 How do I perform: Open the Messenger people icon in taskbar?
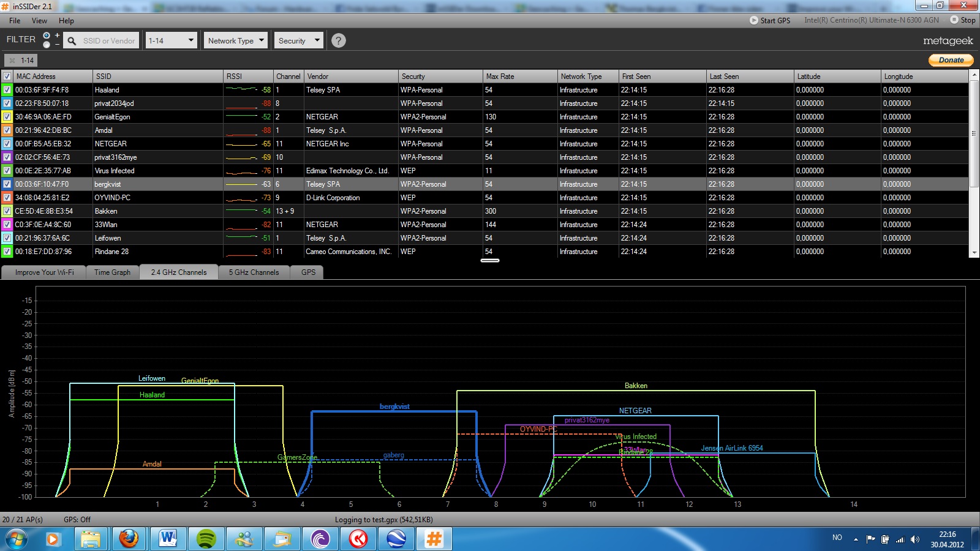(244, 539)
